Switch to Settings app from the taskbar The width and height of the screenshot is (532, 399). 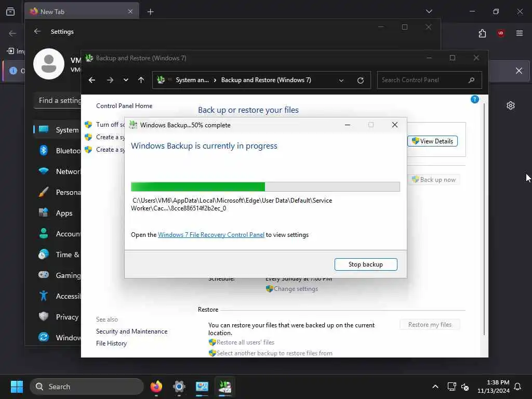point(179,387)
